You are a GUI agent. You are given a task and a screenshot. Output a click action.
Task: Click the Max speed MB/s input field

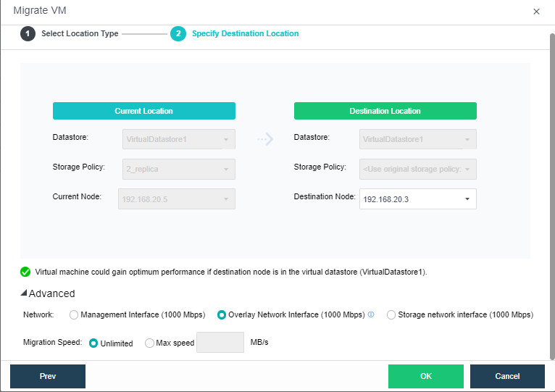(x=220, y=343)
